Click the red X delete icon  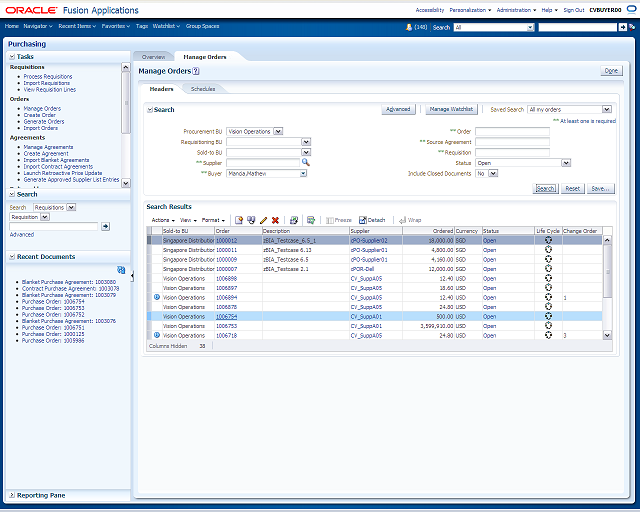[x=276, y=220]
